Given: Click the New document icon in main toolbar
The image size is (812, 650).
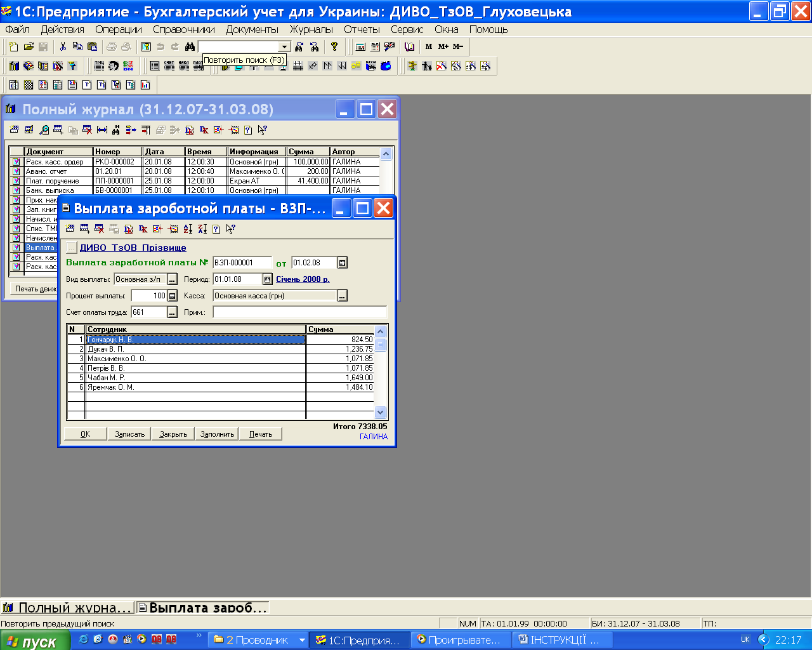Looking at the screenshot, I should pos(14,46).
